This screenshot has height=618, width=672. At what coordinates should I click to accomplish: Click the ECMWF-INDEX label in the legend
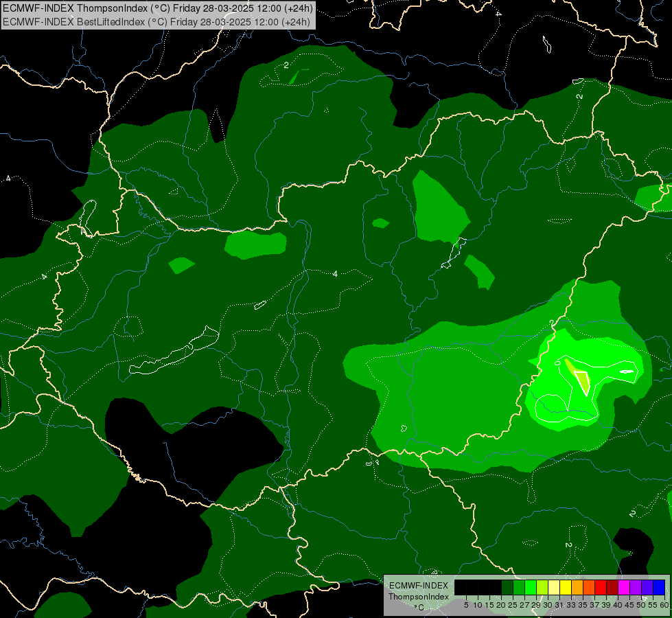[x=419, y=586]
